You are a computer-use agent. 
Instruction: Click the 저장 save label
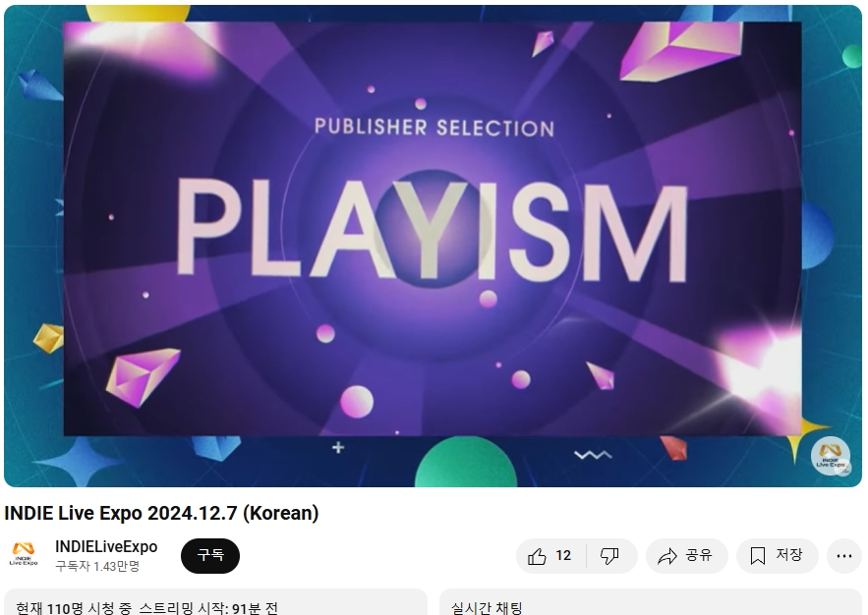pos(788,555)
